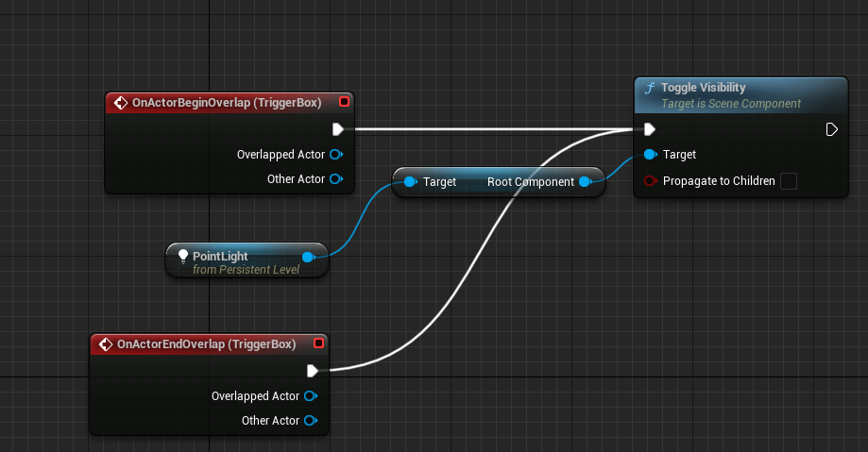Viewport: 868px width, 452px height.
Task: Select the Toggle Visibility execution input pin
Action: 649,129
